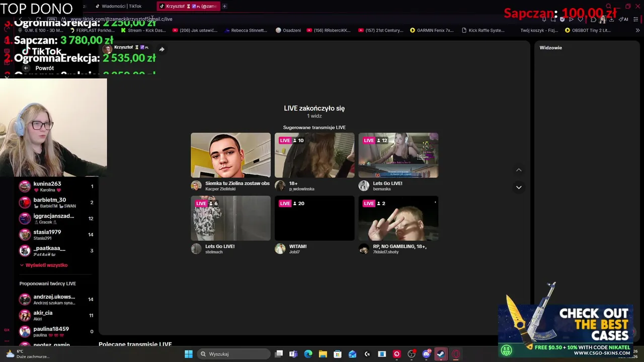
Task: Click kunina263's profile picture in sidebar
Action: click(x=25, y=187)
